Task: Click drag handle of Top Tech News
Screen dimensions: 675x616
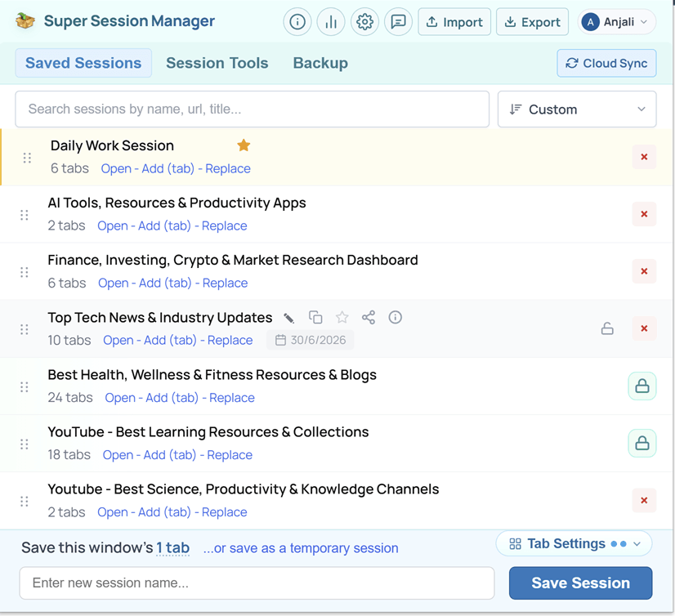Action: pyautogui.click(x=25, y=330)
